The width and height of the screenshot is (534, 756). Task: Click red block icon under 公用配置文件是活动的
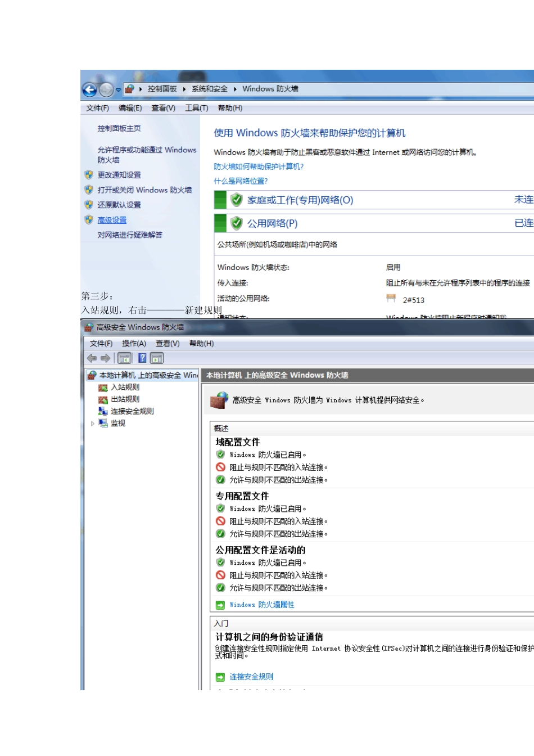(220, 575)
